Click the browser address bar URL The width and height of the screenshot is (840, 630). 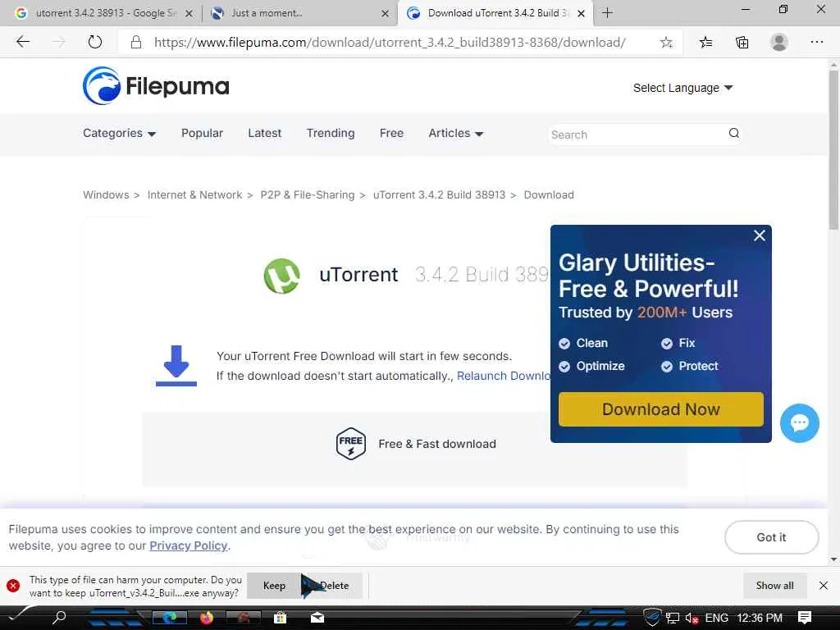coord(390,43)
